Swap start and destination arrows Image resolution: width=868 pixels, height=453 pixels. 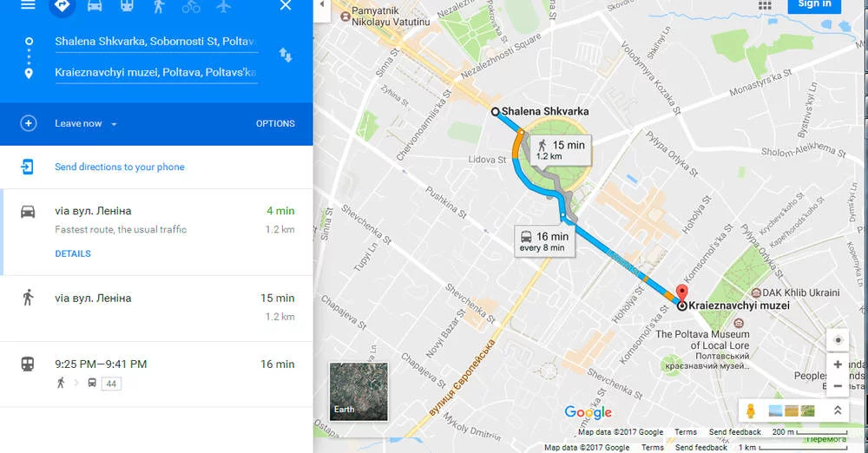(285, 56)
